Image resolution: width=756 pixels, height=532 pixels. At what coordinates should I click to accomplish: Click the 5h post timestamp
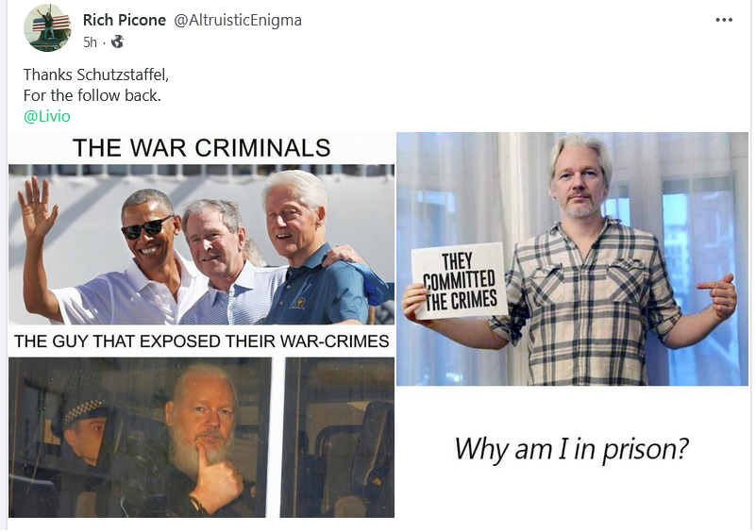click(x=90, y=42)
